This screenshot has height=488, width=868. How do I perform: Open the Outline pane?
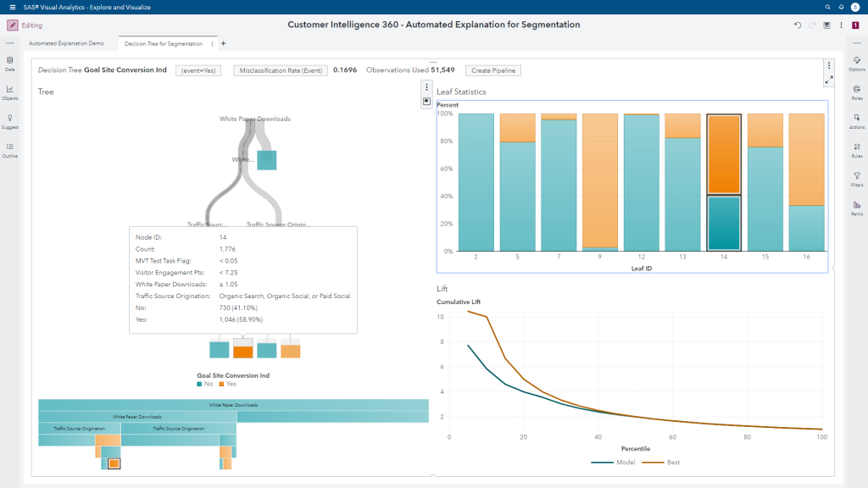tap(9, 150)
